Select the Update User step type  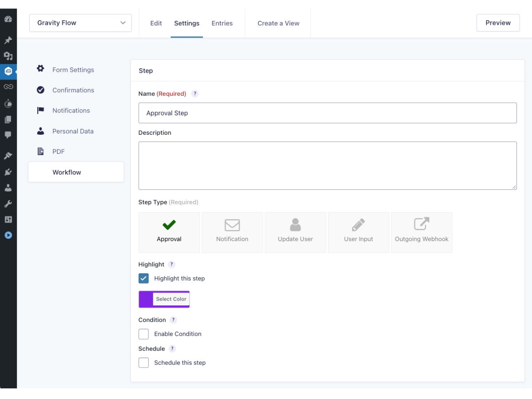pos(295,232)
